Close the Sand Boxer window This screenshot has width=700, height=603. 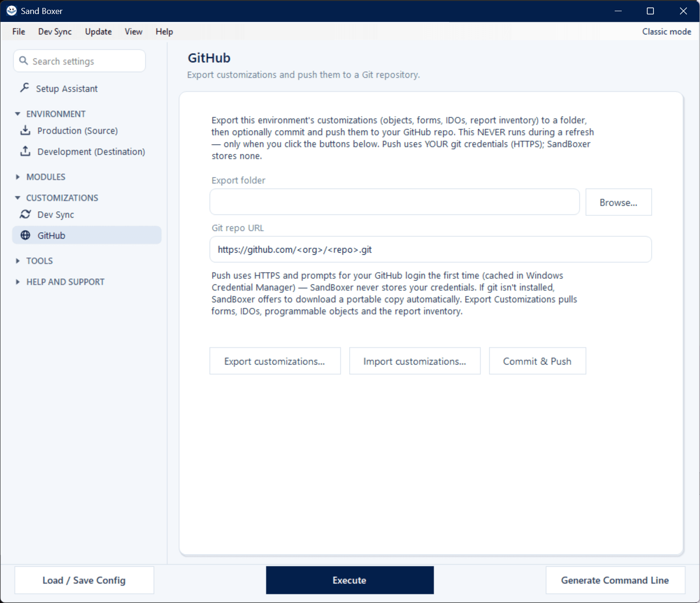pyautogui.click(x=683, y=11)
